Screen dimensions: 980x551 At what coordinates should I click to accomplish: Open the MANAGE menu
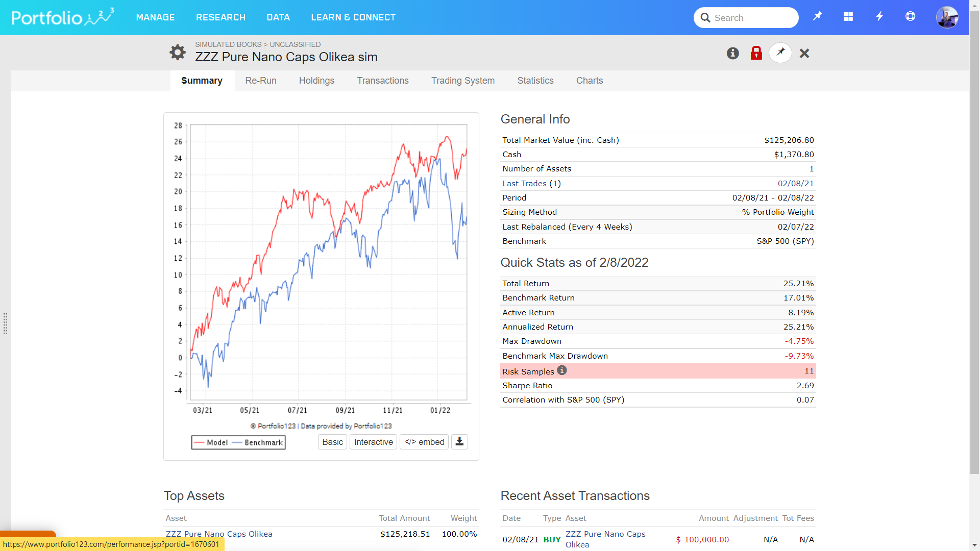pos(155,17)
